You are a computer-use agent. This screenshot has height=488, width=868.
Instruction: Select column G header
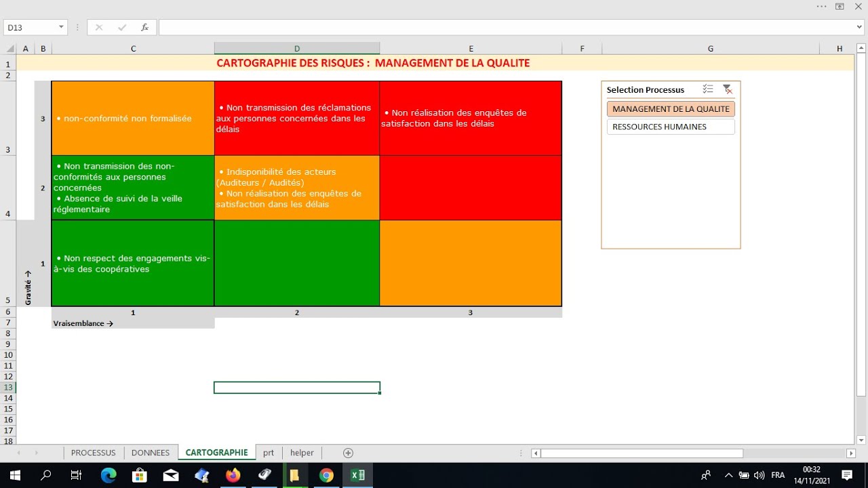pos(711,49)
